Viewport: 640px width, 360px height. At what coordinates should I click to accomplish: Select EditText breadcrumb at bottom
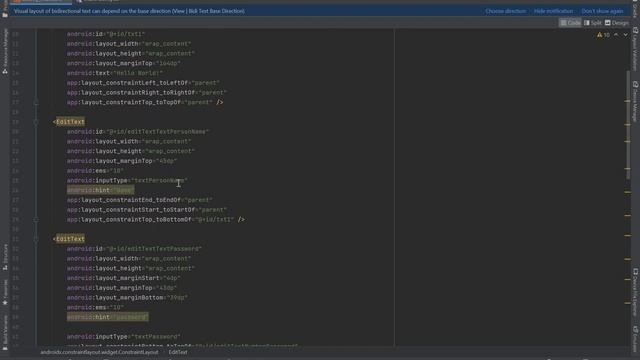coord(178,352)
